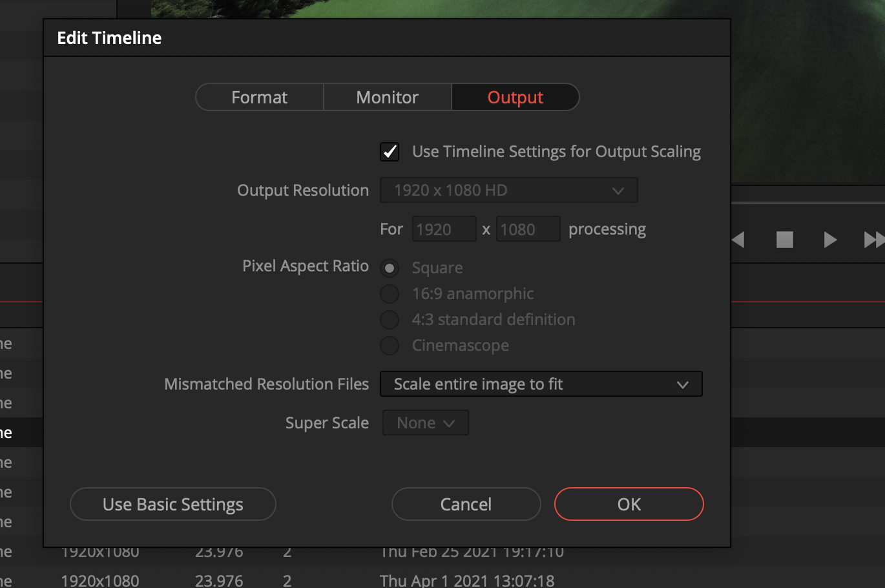Open the Mismatched Resolution Files dropdown
Image resolution: width=885 pixels, height=588 pixels.
541,384
